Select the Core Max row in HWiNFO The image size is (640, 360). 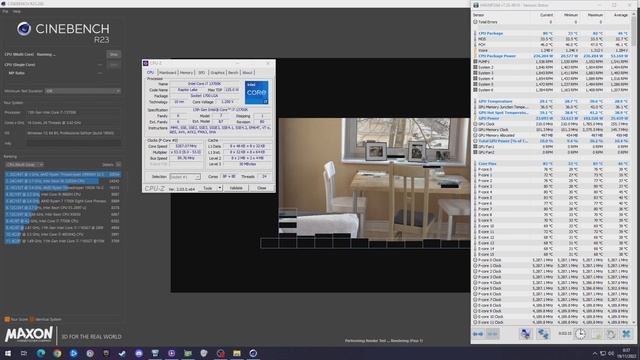point(551,164)
